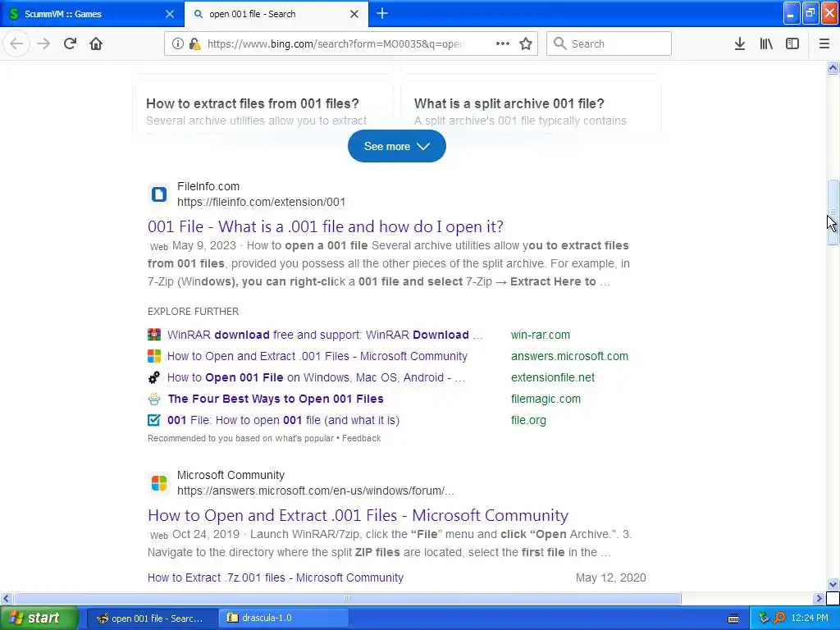Open 001 File - What is a .001 file result

[325, 226]
